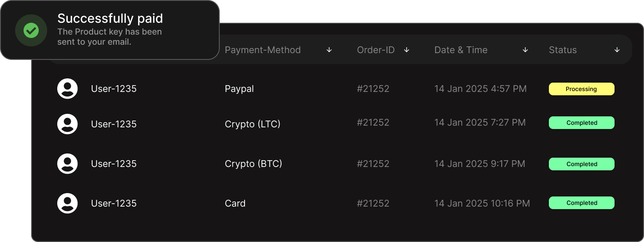
Task: Click the Card row user avatar
Action: [67, 203]
